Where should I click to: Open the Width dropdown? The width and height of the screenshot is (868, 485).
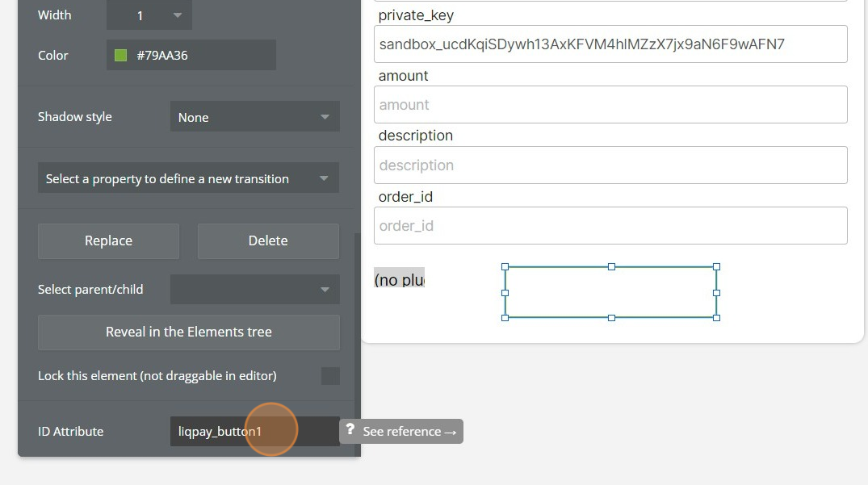coord(149,15)
